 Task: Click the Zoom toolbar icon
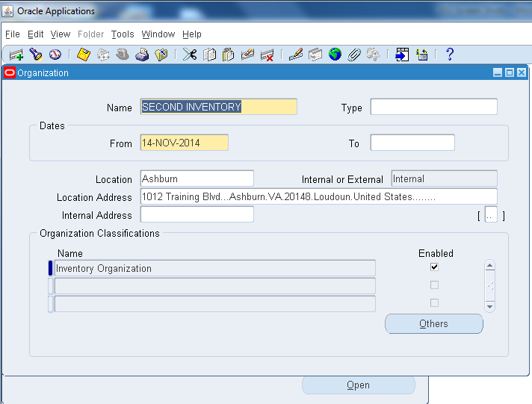[315, 55]
